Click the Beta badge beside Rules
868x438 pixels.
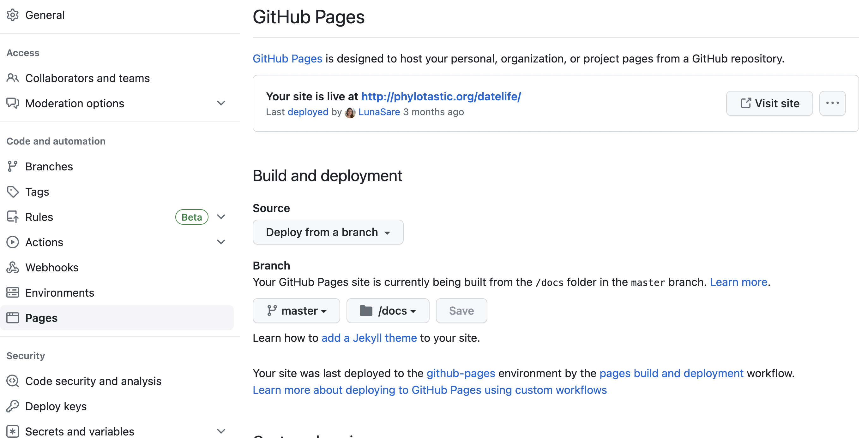[x=192, y=217]
